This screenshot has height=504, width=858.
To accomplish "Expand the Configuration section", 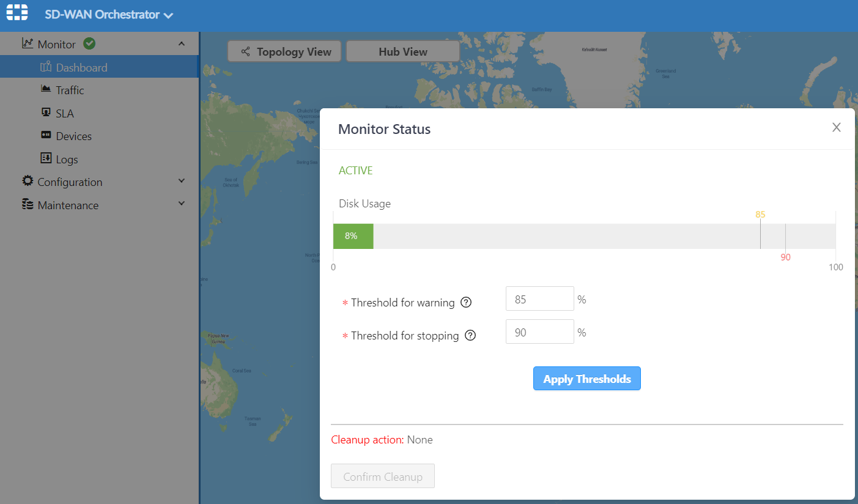I will pos(182,180).
